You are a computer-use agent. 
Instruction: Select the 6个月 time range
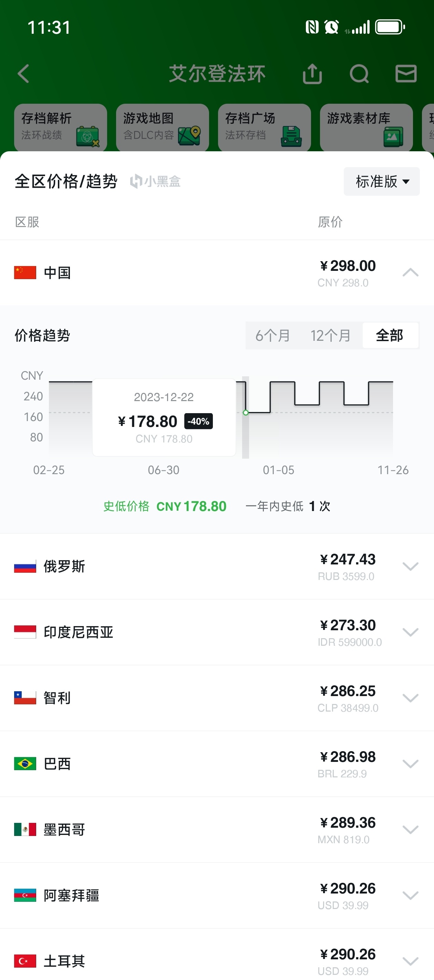(272, 335)
